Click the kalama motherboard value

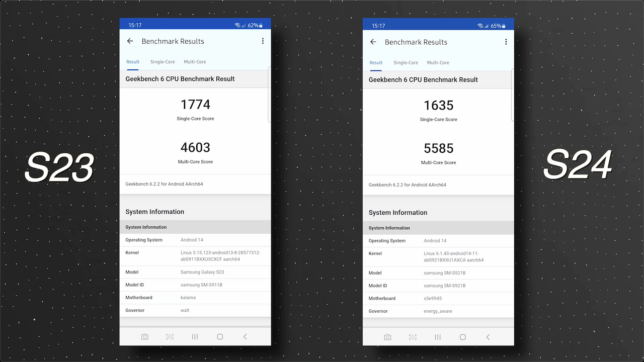188,298
